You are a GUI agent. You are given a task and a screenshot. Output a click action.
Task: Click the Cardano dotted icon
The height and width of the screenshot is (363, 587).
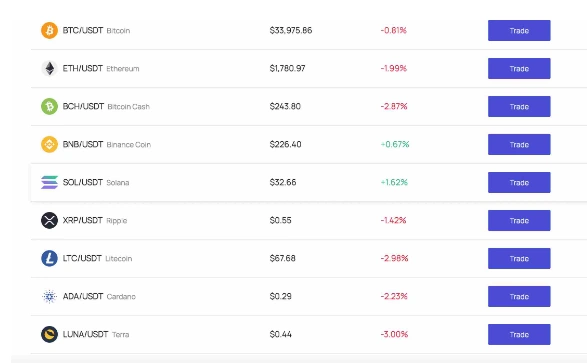click(x=49, y=296)
